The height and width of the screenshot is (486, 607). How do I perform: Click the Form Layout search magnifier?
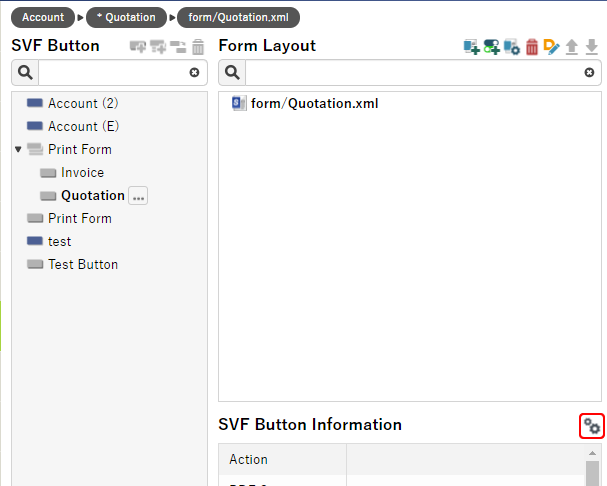tap(232, 72)
